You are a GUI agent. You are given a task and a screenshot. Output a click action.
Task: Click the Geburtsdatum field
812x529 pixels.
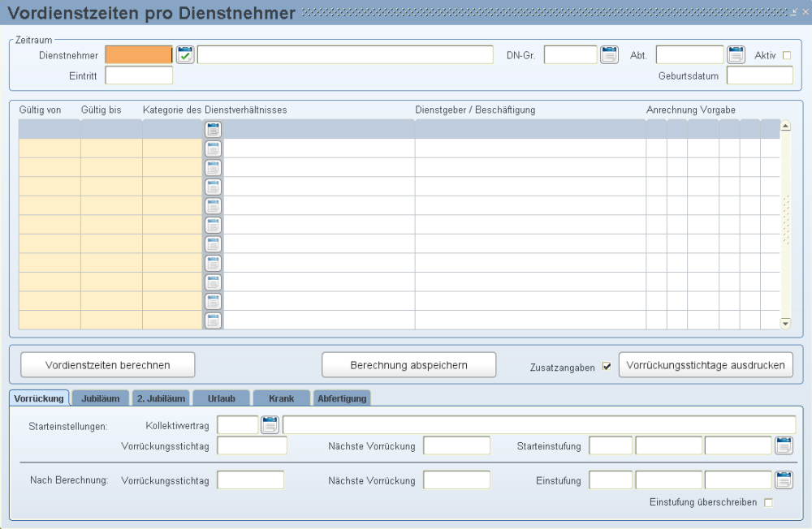(760, 75)
